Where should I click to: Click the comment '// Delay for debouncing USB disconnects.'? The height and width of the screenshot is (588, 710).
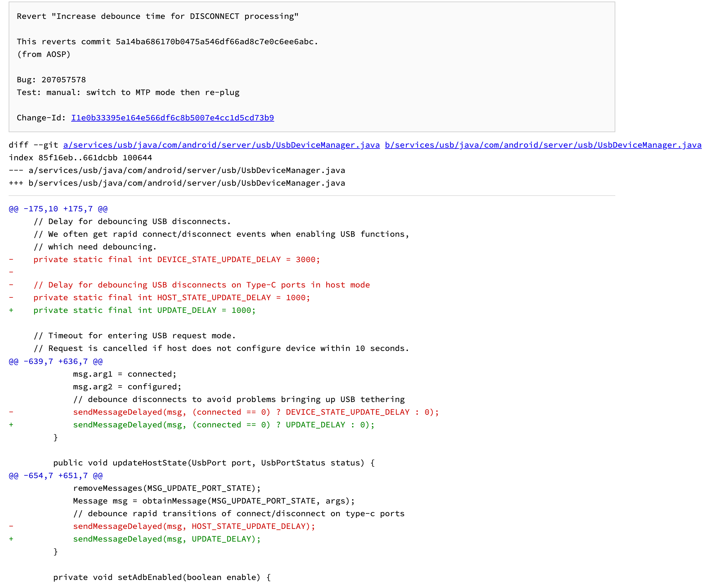point(132,222)
